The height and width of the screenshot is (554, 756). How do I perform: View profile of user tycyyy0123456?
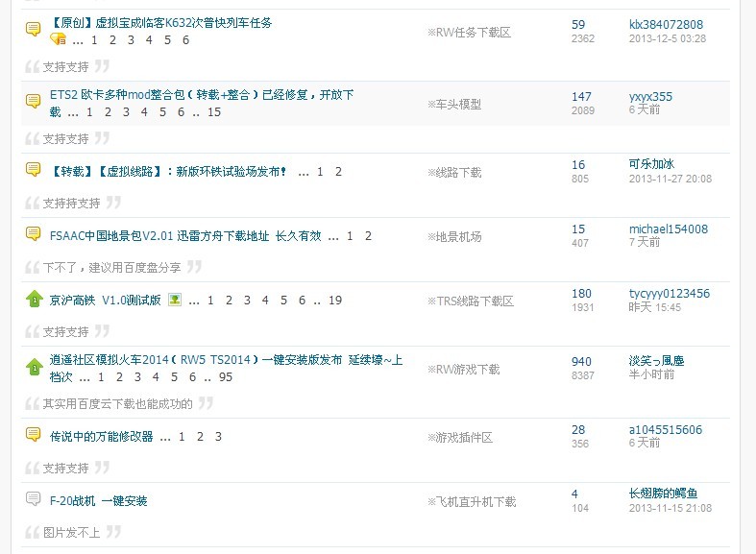(x=669, y=294)
